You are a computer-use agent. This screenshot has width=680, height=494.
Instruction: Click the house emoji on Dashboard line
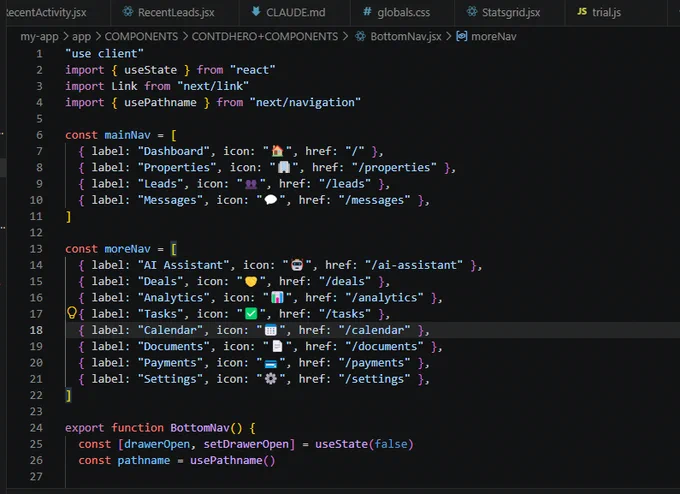coord(277,151)
